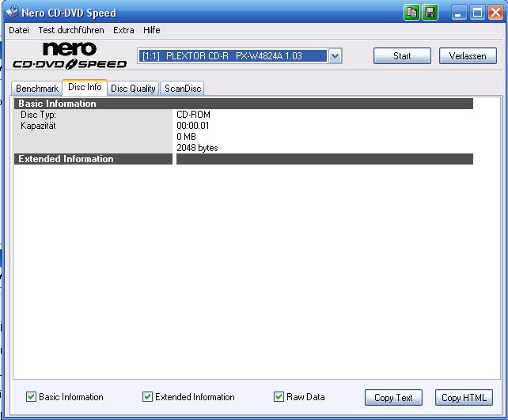Open the drive selection dropdown arrow

(335, 56)
